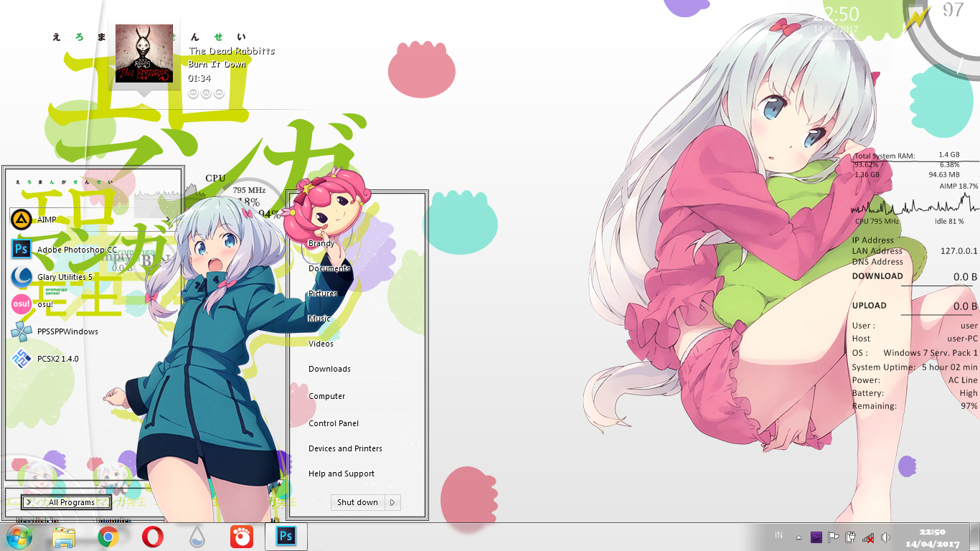This screenshot has width=980, height=551.
Task: Open Videos from Start menu
Action: 321,344
